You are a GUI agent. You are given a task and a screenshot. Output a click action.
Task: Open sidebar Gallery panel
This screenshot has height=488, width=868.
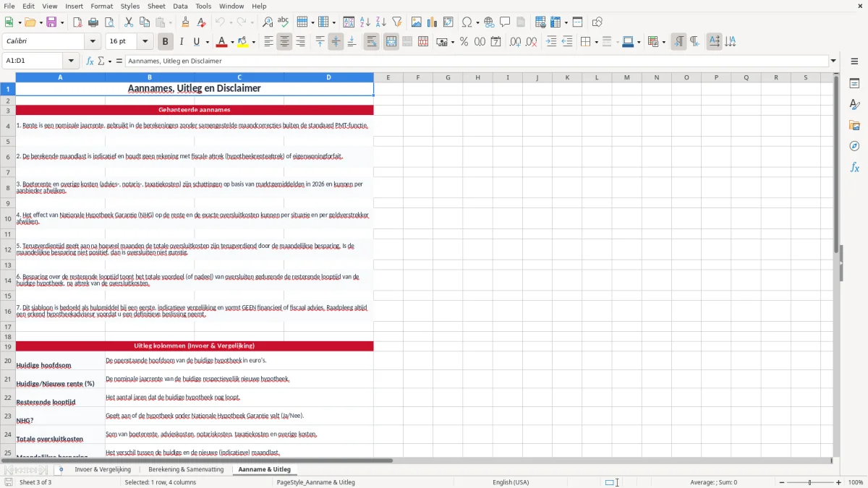854,126
